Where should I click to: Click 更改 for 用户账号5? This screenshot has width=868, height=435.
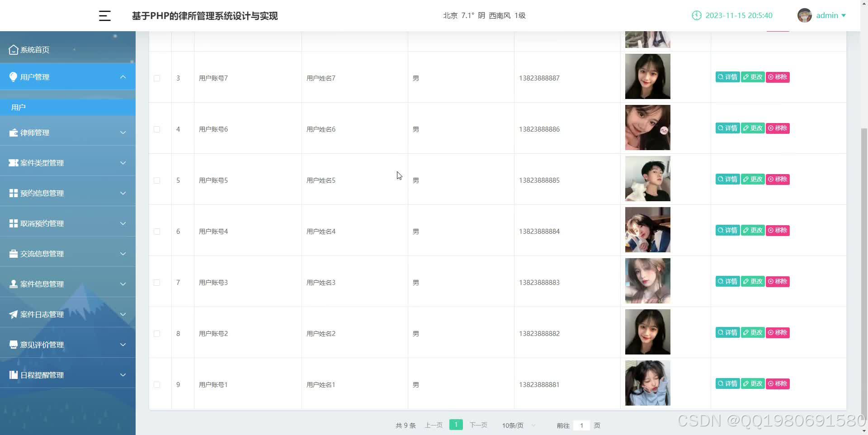(x=753, y=179)
